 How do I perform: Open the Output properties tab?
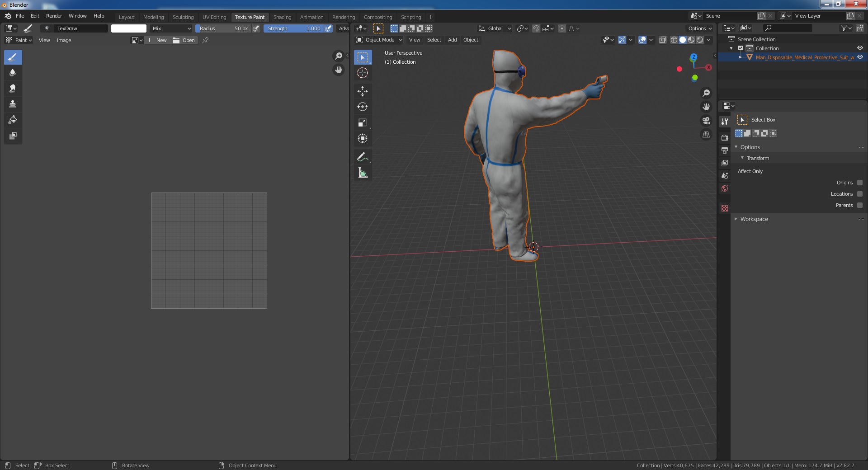click(725, 150)
